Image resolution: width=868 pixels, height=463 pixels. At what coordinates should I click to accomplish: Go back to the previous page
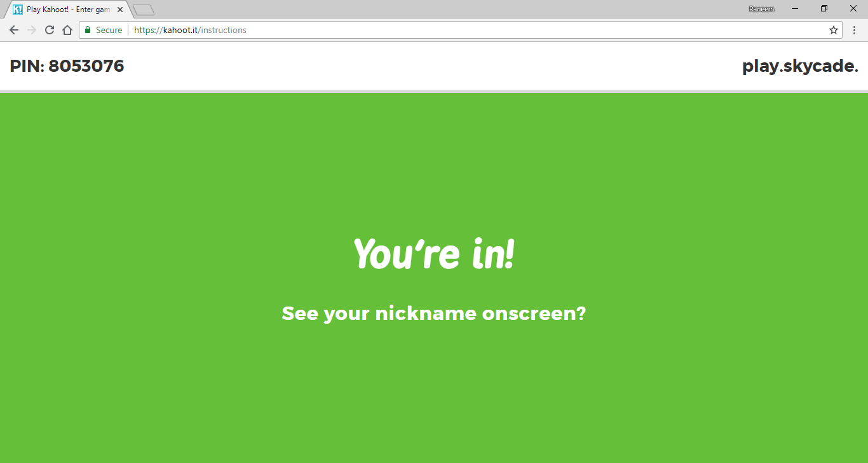pos(14,30)
